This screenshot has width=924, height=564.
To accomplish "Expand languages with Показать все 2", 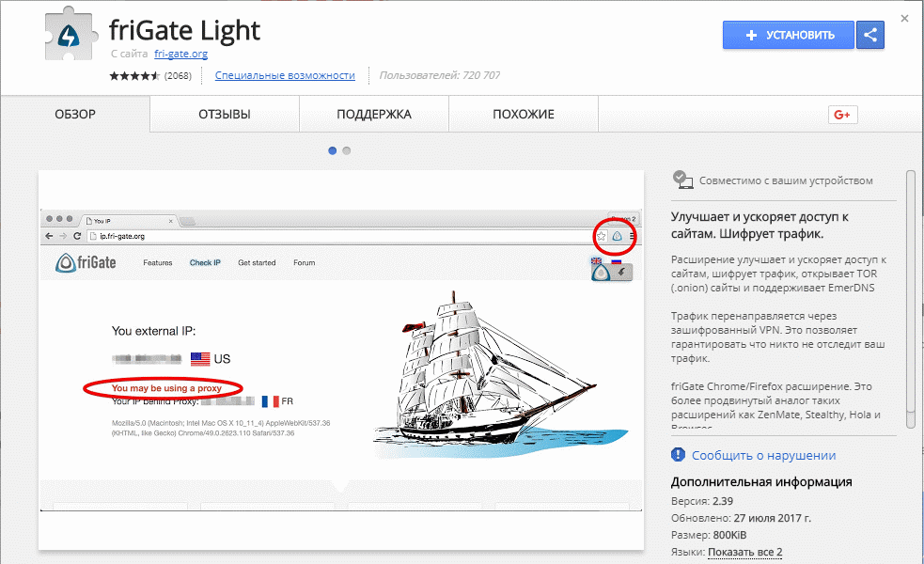I will (744, 552).
